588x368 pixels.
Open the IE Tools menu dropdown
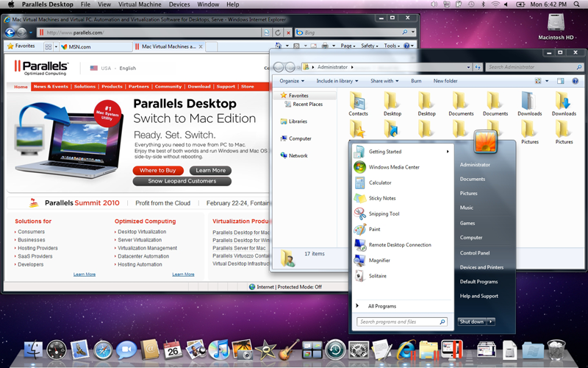coord(392,46)
